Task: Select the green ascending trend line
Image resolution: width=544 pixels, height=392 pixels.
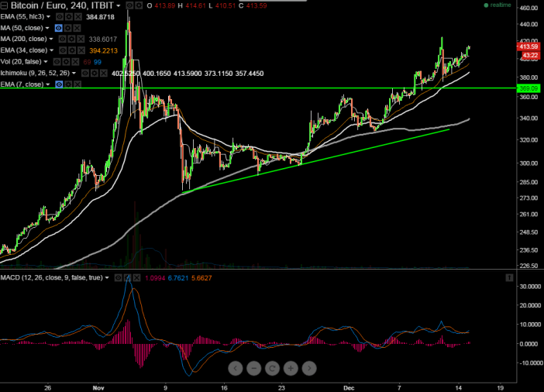Action: (x=315, y=161)
